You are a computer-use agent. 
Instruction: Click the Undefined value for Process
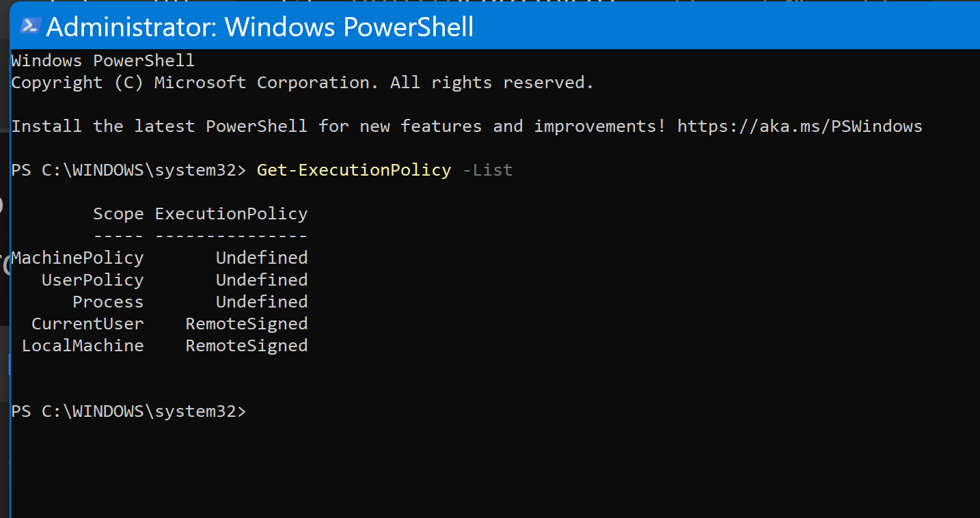pos(262,301)
